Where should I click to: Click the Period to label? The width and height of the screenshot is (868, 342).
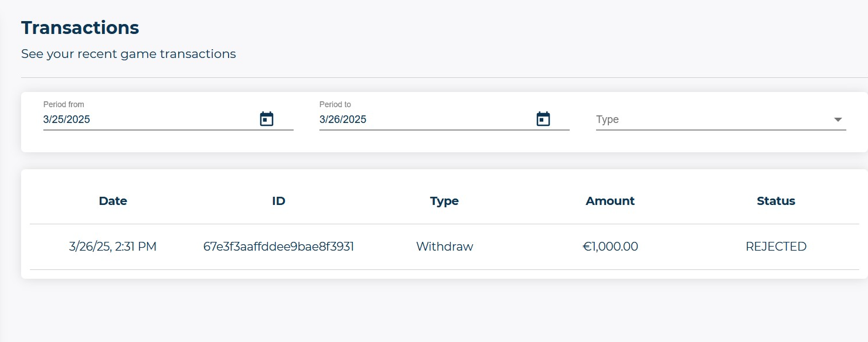click(x=335, y=104)
